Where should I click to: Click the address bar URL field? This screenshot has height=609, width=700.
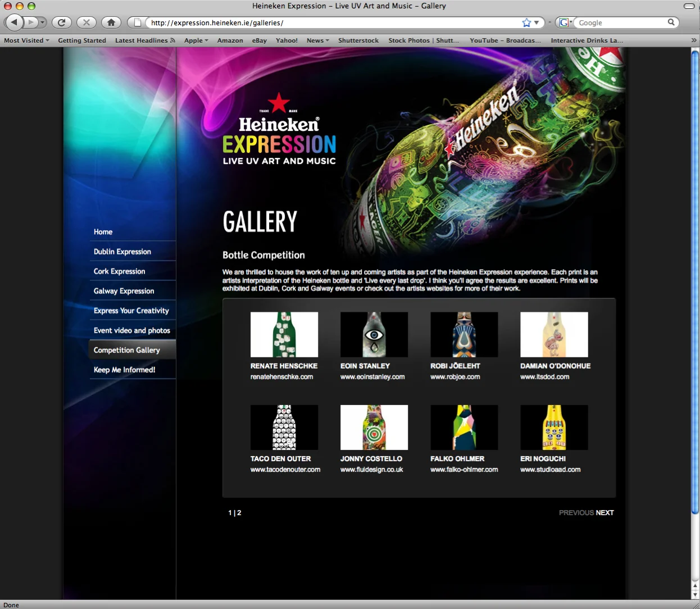pos(334,22)
